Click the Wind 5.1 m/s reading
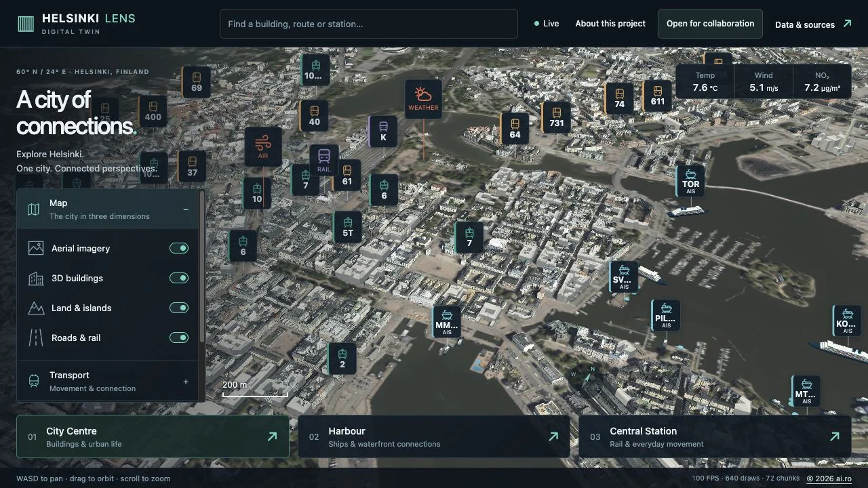The height and width of the screenshot is (488, 868). pos(764,82)
